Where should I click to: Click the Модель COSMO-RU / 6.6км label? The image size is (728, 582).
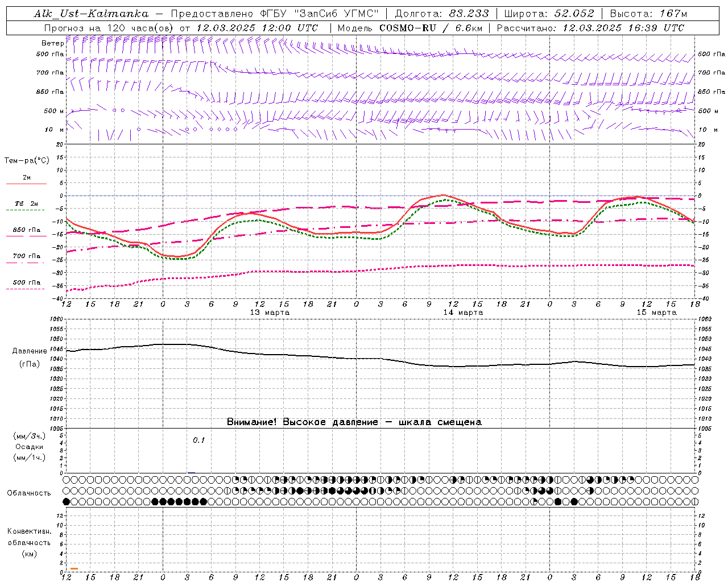tap(409, 28)
